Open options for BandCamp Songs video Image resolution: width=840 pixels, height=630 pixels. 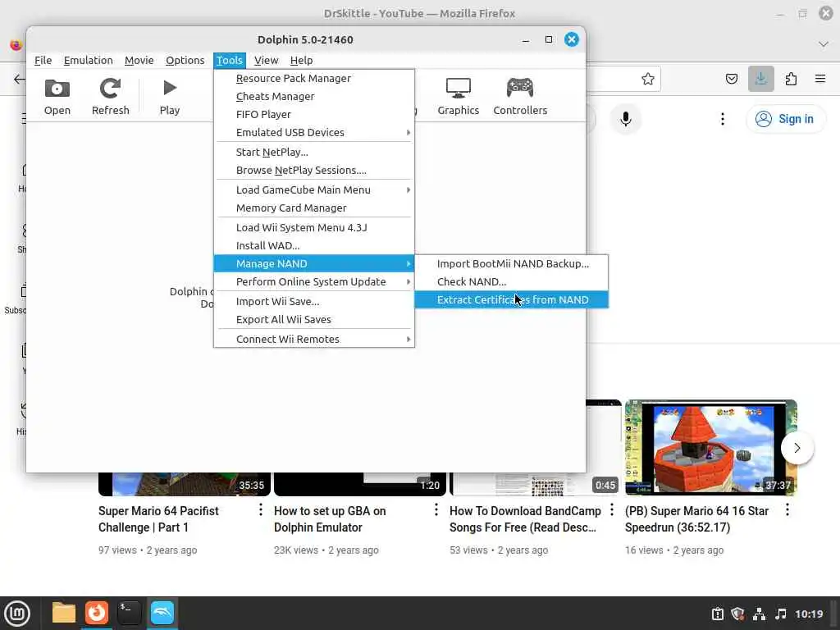(612, 510)
